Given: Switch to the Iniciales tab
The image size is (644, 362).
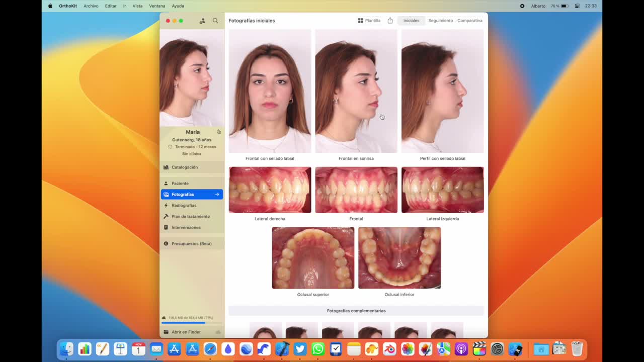Looking at the screenshot, I should coord(411,21).
